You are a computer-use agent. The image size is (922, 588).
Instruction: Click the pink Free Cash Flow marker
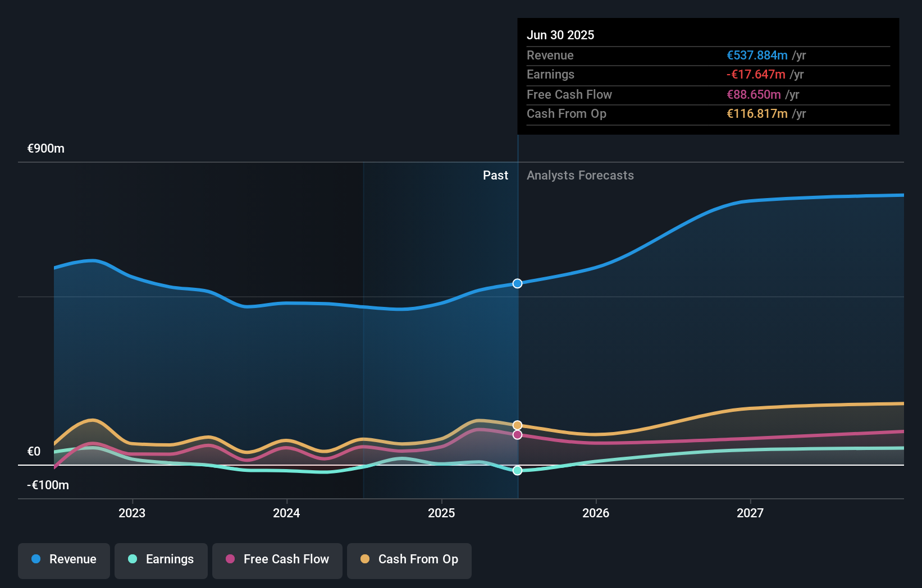tap(517, 435)
